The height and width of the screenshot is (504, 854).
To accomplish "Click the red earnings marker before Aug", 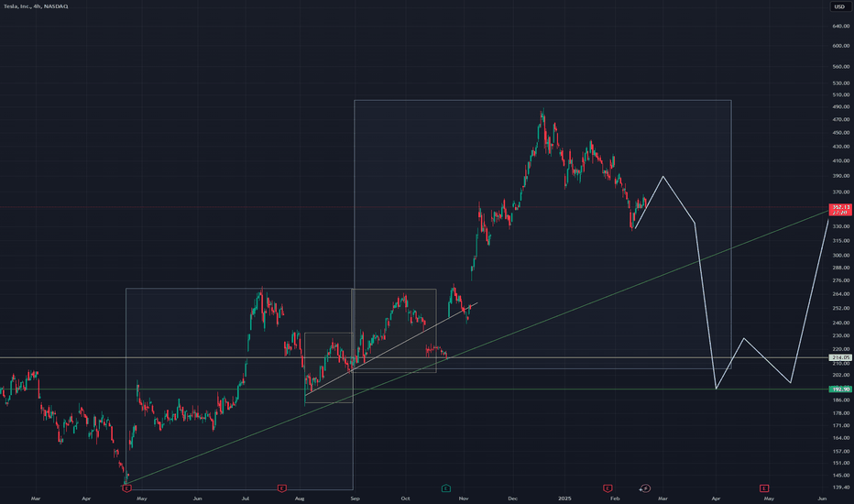I will (281, 488).
